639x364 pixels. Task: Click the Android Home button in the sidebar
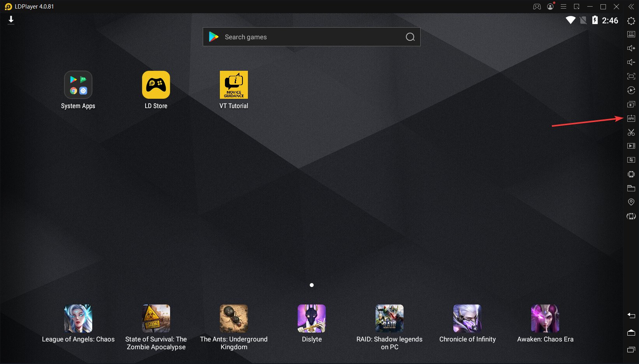[x=631, y=332]
